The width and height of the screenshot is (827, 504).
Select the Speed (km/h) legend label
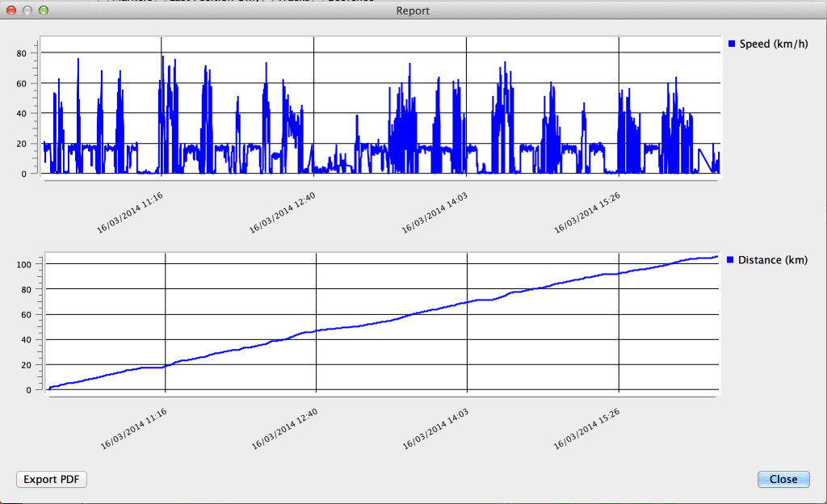click(x=774, y=44)
